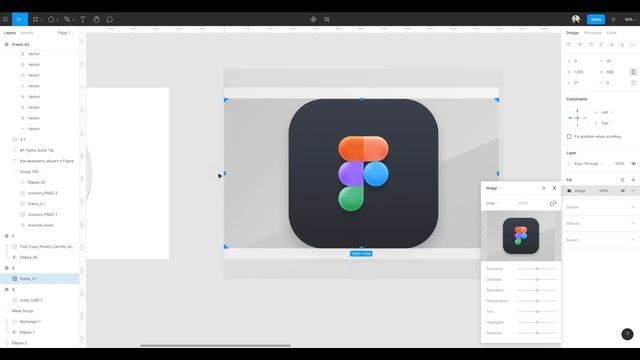Open zoom level dropdown in toolbar
The height and width of the screenshot is (360, 640).
[630, 19]
